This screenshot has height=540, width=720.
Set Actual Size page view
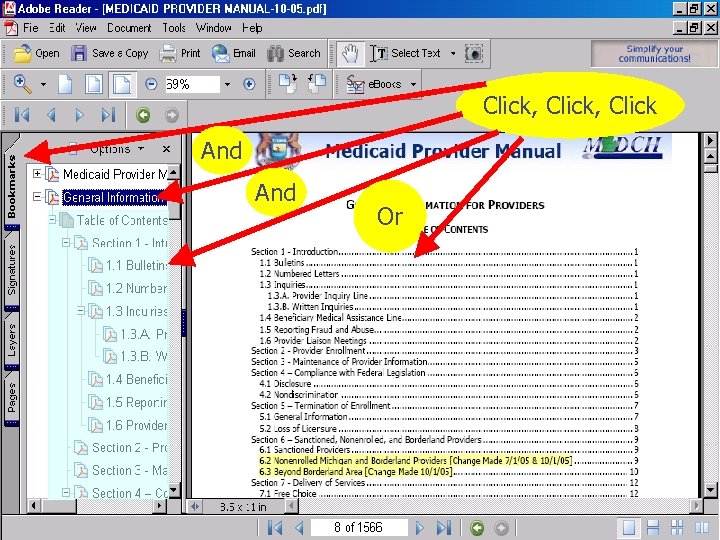coord(65,84)
